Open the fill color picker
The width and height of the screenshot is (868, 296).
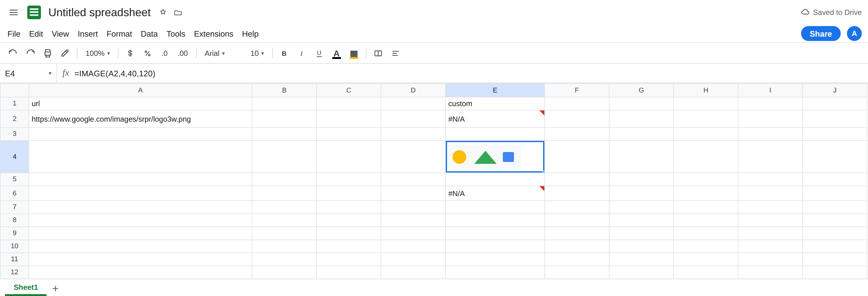tap(354, 54)
